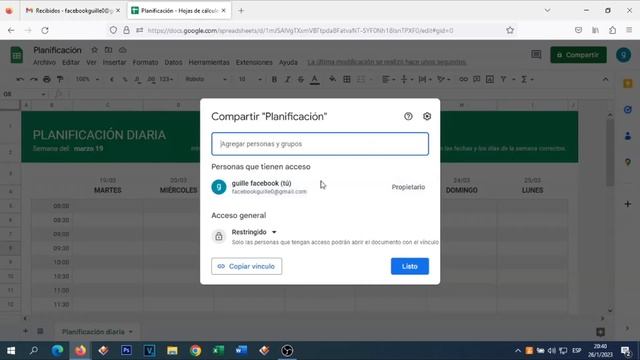Screen dimensions: 640x360
Task: Open the Archivo menu
Action: [44, 62]
